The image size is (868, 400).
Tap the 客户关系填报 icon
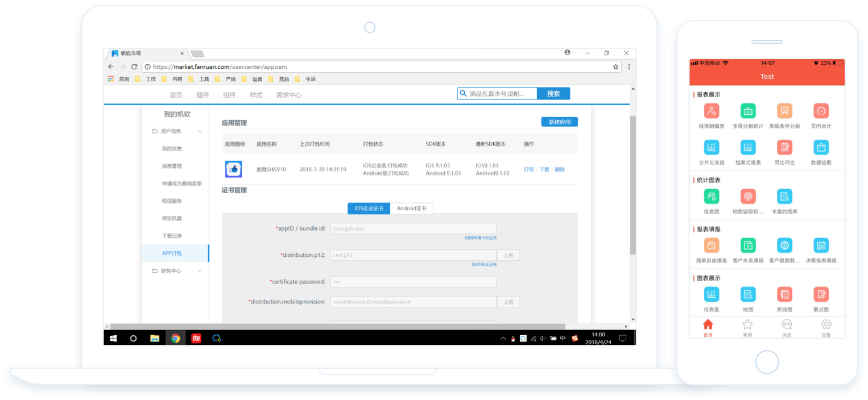tap(747, 245)
